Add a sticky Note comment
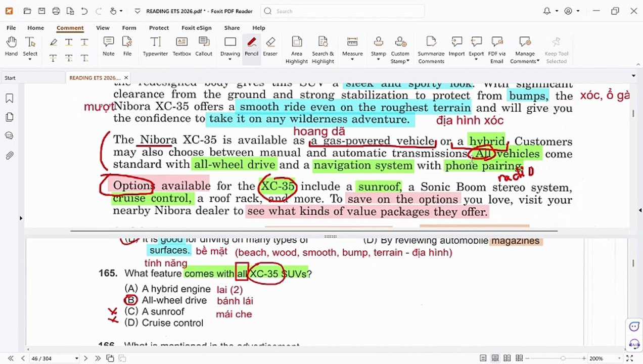 pyautogui.click(x=108, y=47)
